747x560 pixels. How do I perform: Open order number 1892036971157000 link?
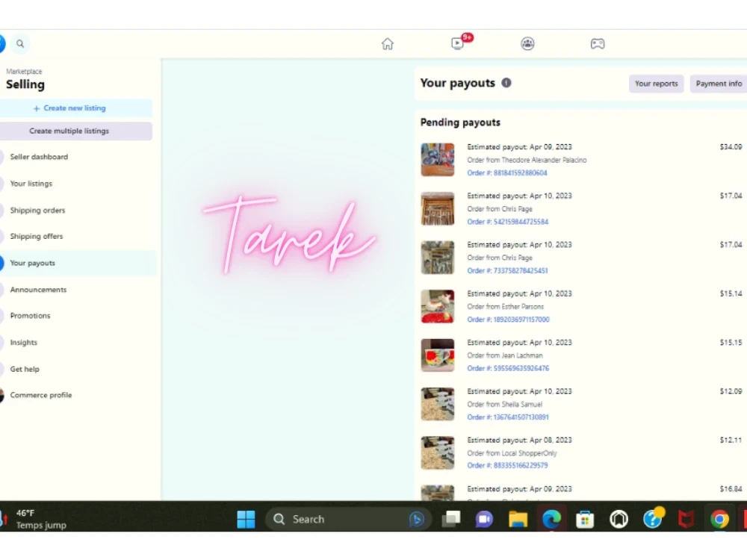508,320
